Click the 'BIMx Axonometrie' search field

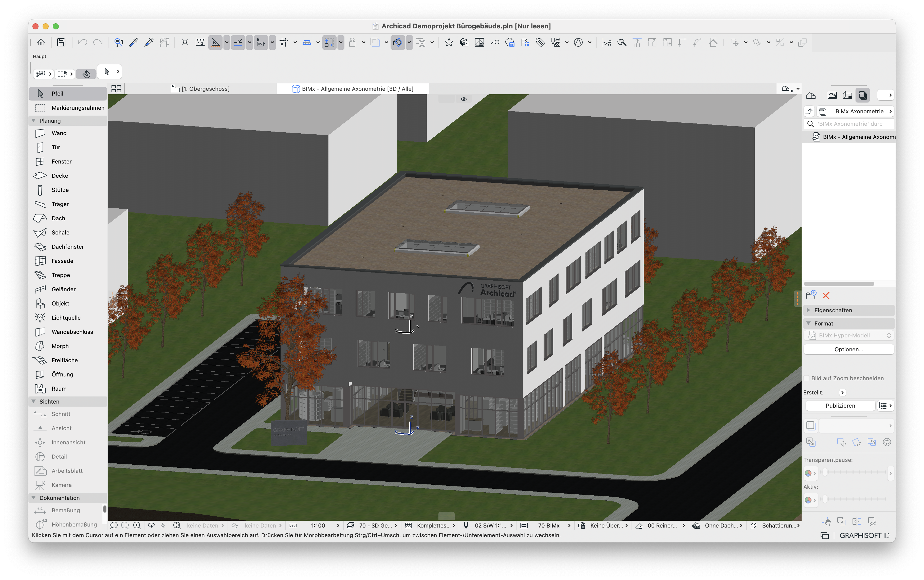click(848, 123)
